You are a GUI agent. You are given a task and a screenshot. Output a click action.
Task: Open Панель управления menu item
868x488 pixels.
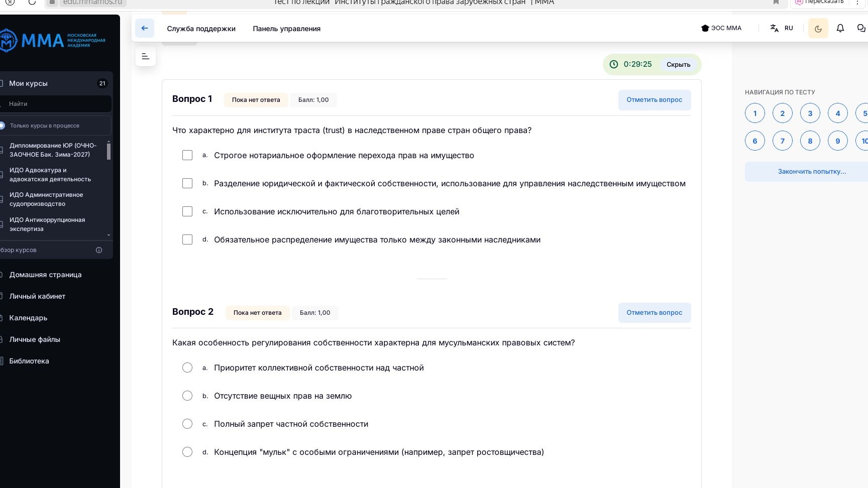(x=287, y=29)
